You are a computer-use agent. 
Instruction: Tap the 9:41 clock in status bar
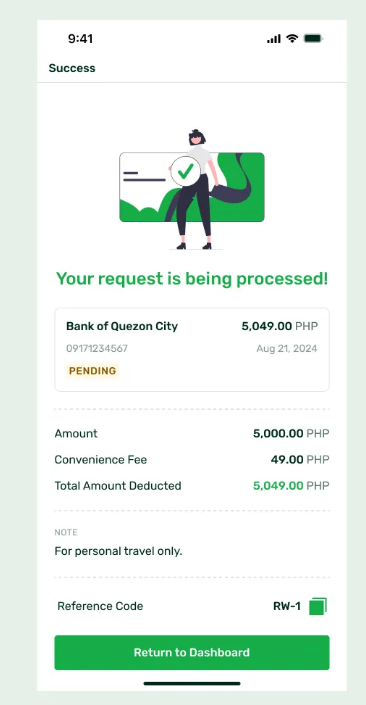tap(80, 39)
